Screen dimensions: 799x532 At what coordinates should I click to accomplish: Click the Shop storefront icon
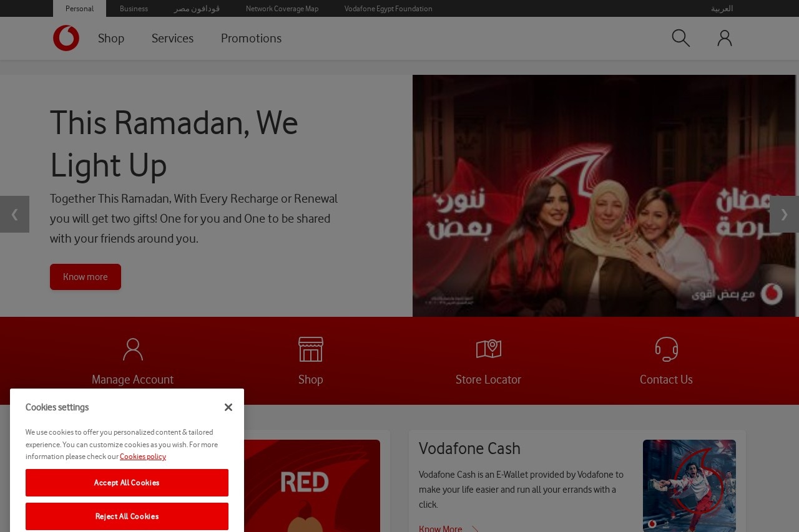[310, 349]
